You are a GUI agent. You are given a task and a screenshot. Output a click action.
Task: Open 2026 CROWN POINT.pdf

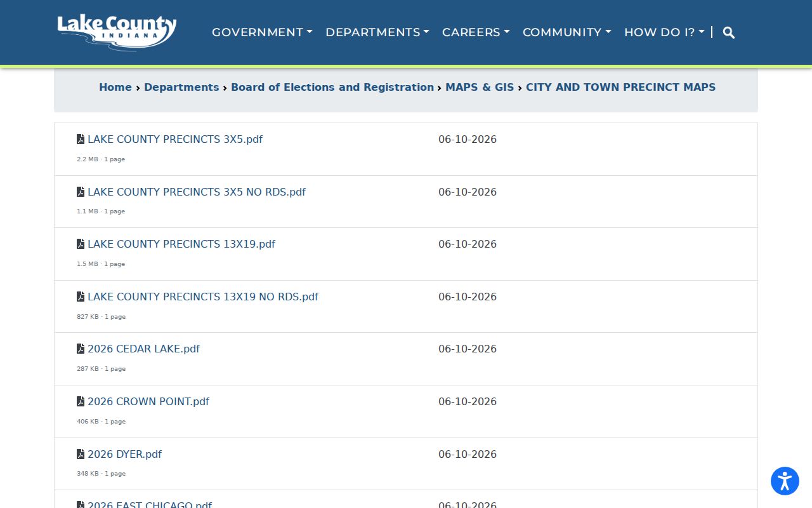tap(148, 401)
